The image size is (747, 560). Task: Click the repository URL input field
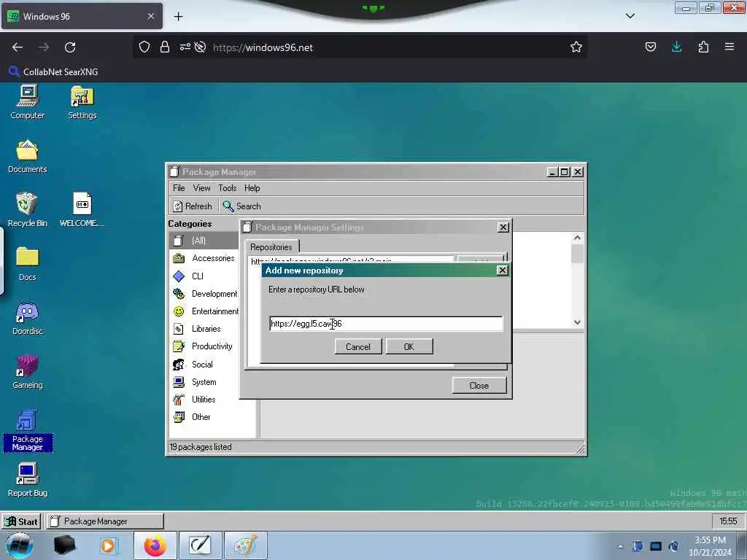tap(386, 324)
